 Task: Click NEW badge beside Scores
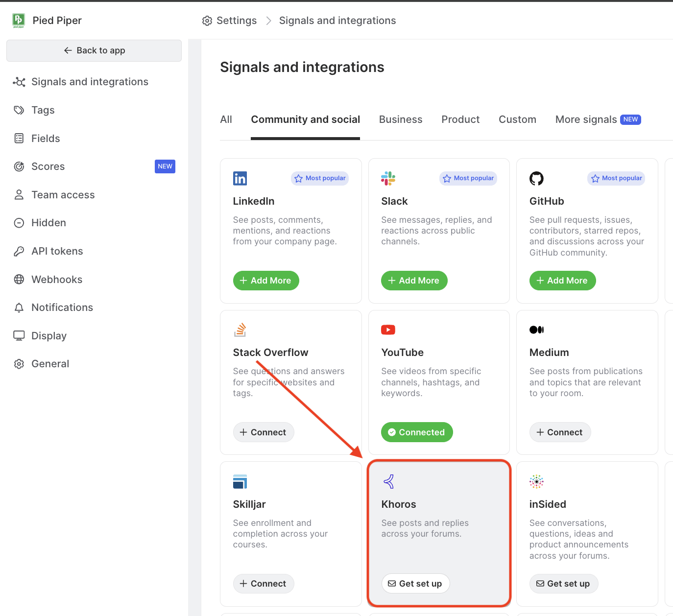click(165, 166)
